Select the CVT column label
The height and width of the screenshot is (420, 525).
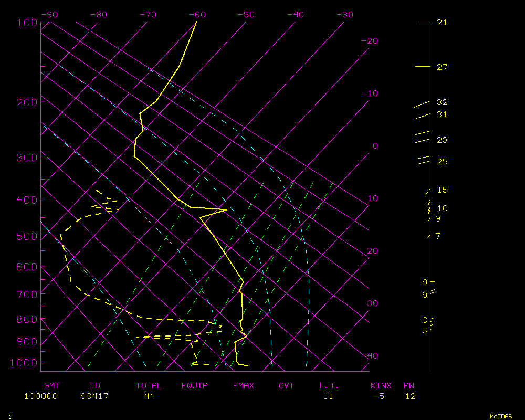click(287, 386)
